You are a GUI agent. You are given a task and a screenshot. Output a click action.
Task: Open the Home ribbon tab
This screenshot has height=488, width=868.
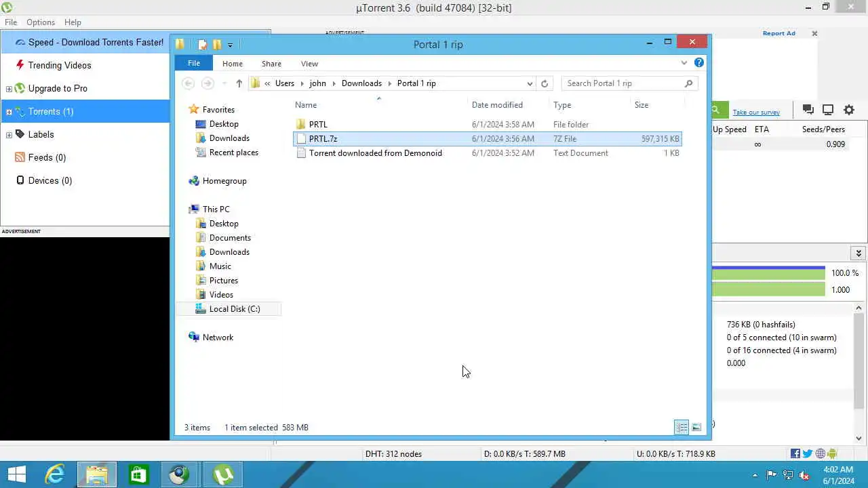coord(233,63)
